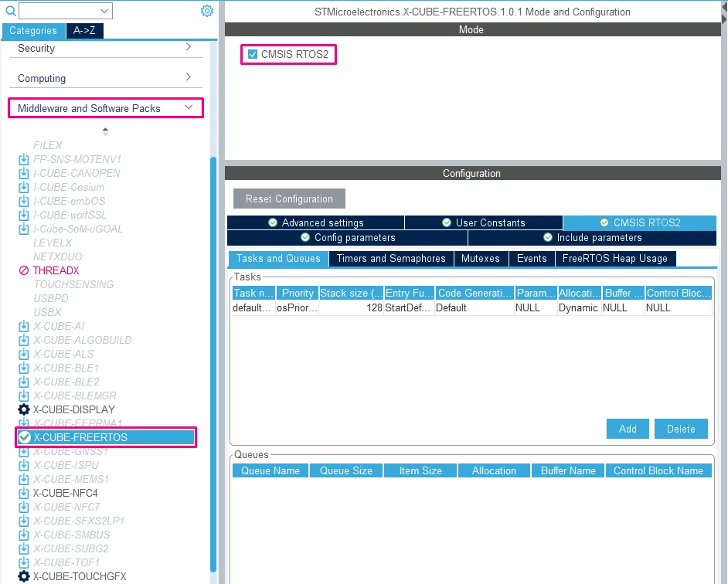This screenshot has width=728, height=584.
Task: Open Timers and Semaphores sub-tab
Action: coord(391,259)
